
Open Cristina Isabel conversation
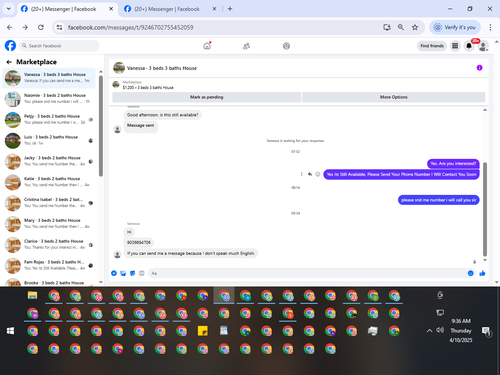pos(49,203)
